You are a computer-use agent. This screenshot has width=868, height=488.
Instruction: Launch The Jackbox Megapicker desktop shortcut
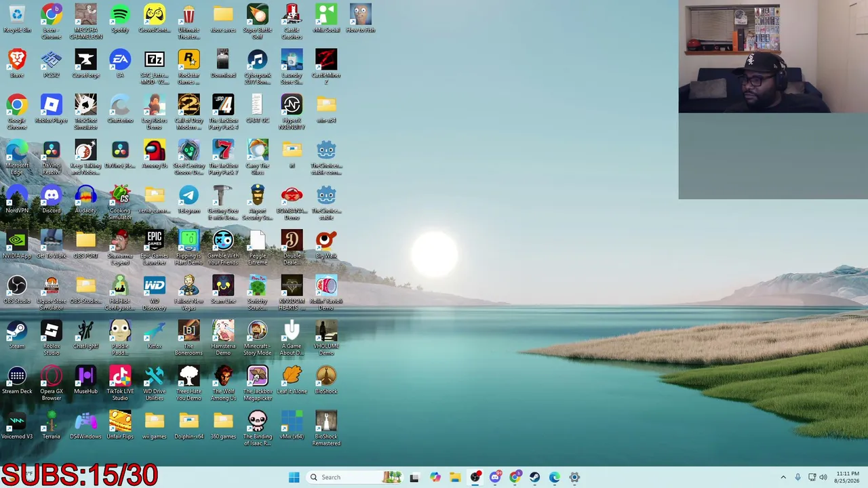pos(258,384)
